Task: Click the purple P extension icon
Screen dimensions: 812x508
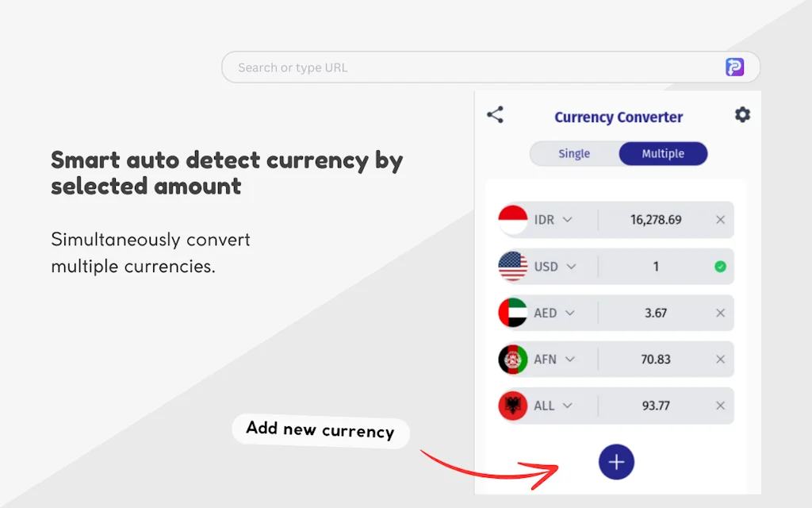Action: [x=735, y=67]
